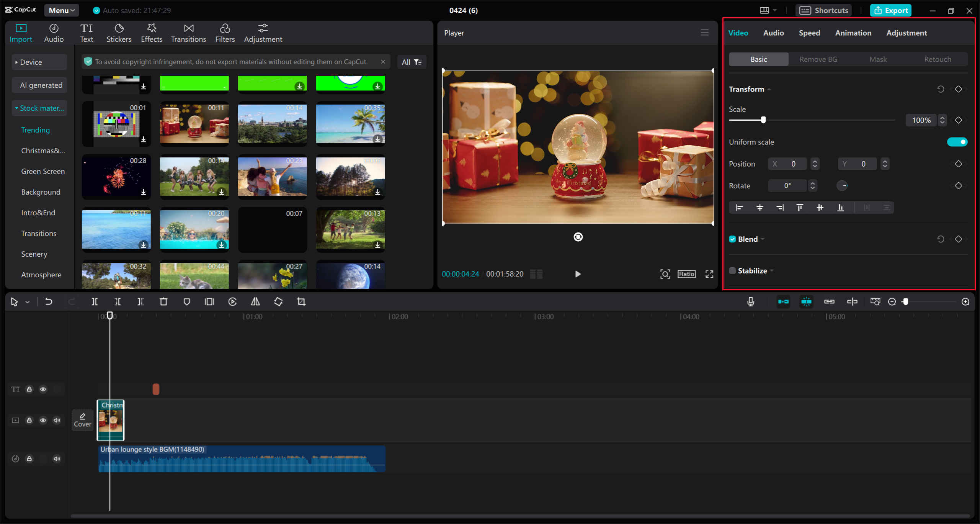Enable the Stabilize checkbox
980x524 pixels.
[732, 271]
